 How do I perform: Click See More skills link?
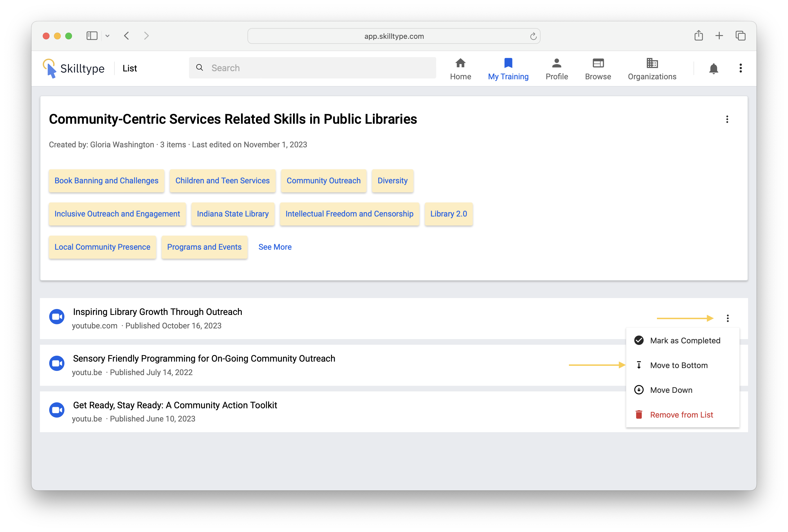(x=275, y=247)
